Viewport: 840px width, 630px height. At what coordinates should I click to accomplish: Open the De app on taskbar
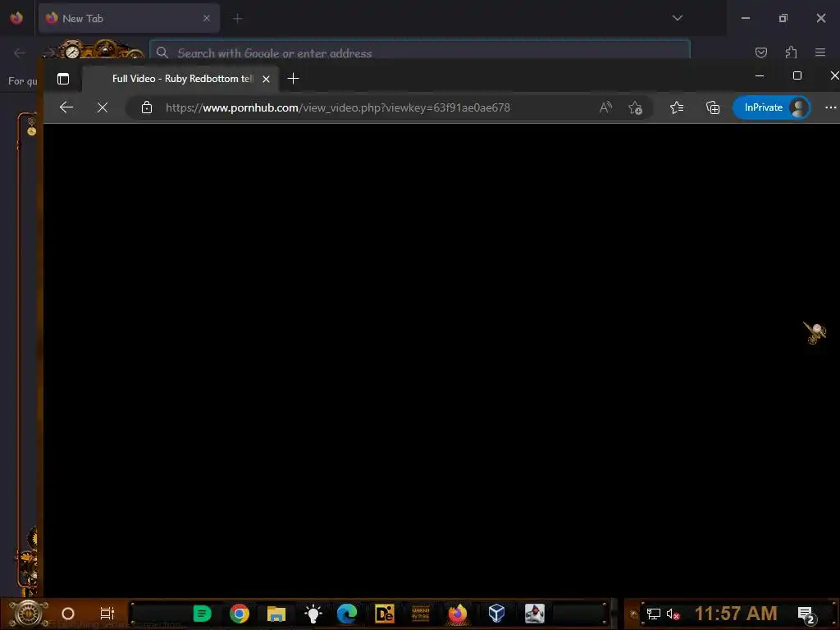[x=384, y=614]
